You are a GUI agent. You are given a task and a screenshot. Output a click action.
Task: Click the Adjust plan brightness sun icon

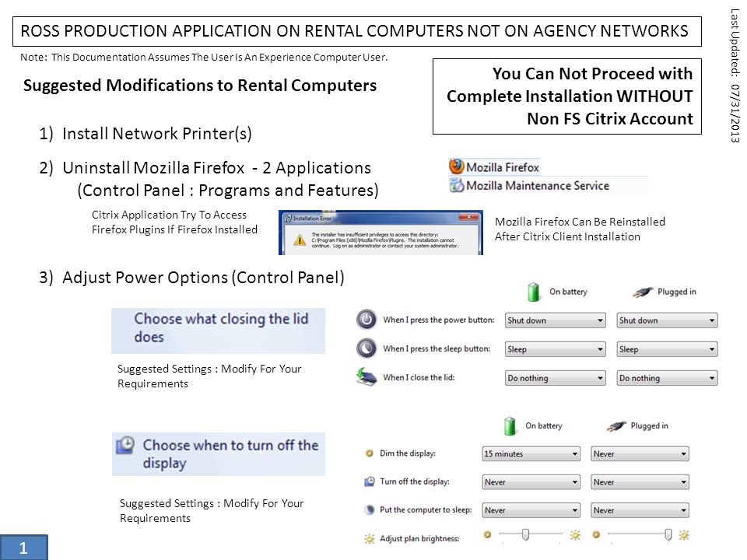[369, 538]
